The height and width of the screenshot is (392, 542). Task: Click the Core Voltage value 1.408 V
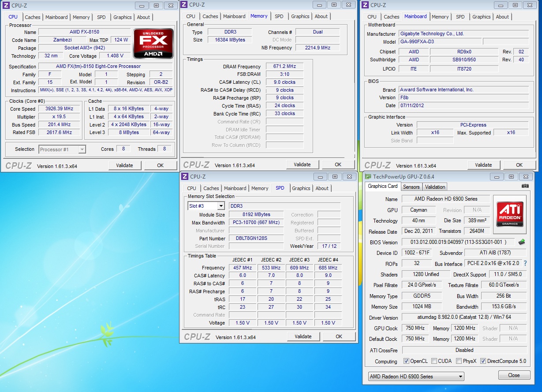tap(115, 56)
